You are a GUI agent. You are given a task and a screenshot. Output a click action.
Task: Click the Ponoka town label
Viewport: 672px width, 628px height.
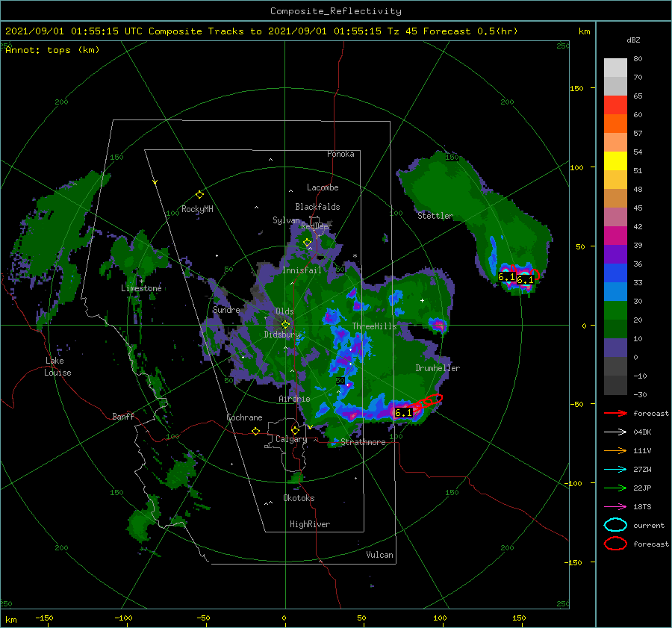[x=340, y=154]
